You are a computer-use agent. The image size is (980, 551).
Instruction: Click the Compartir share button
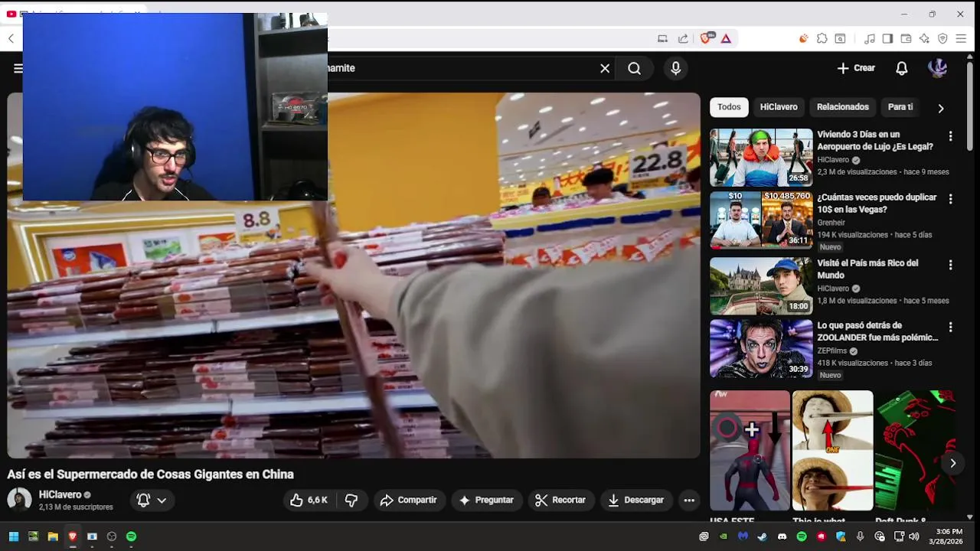pos(410,500)
